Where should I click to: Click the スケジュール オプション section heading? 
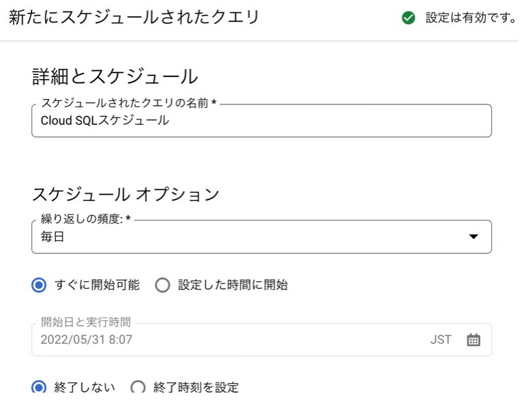[125, 195]
